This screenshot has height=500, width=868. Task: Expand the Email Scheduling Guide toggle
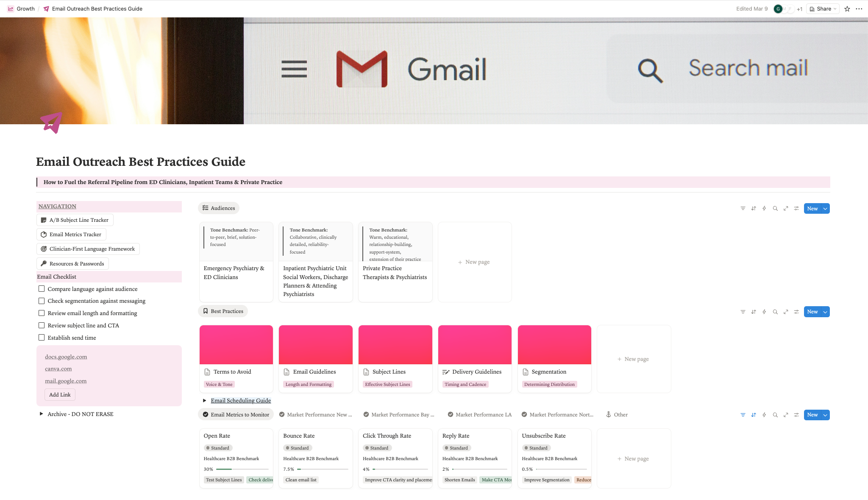[x=205, y=401]
